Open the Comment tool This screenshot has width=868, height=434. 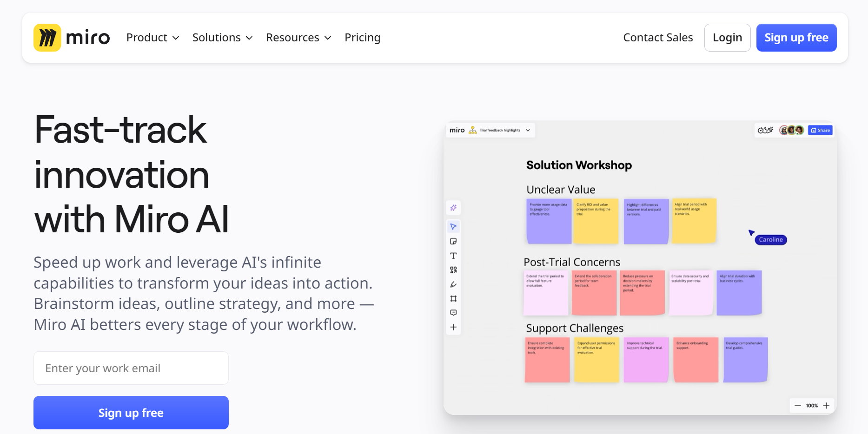pyautogui.click(x=453, y=312)
